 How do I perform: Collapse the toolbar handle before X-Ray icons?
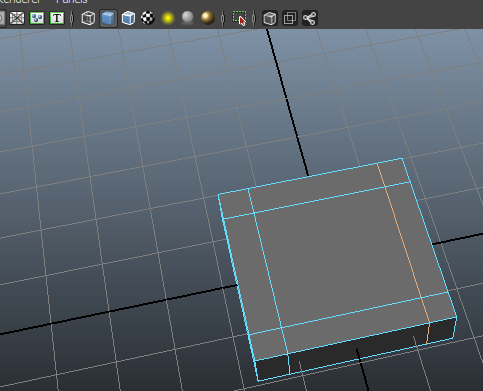pyautogui.click(x=254, y=18)
